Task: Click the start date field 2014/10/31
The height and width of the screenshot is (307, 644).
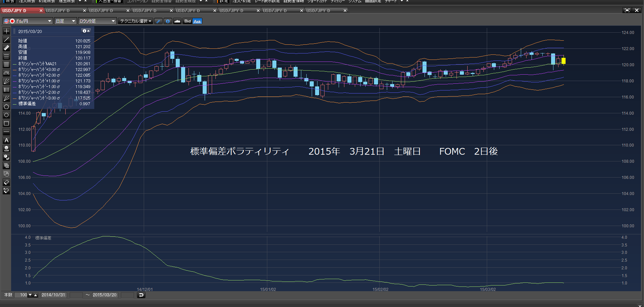Action: pos(54,295)
